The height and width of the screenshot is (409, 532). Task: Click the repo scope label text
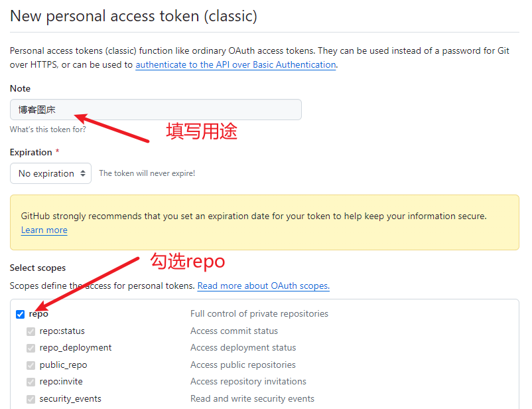coord(38,314)
